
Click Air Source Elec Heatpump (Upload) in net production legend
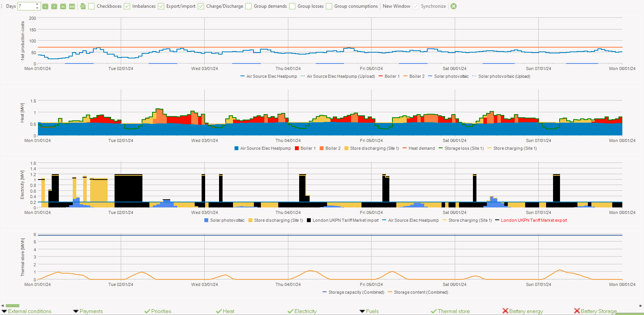click(x=337, y=76)
